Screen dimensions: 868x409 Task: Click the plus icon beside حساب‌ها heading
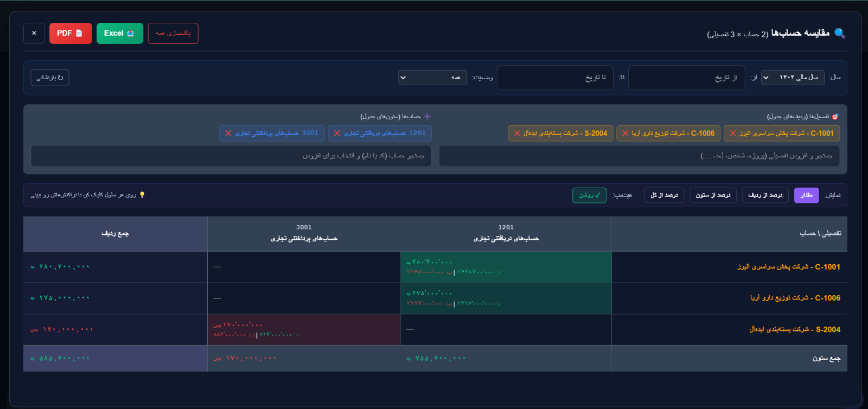(x=427, y=117)
